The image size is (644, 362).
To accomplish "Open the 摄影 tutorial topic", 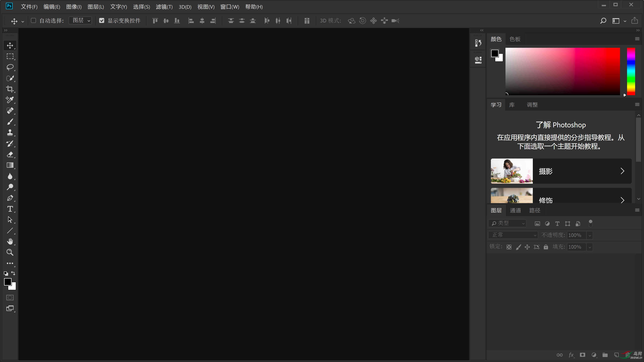I will [560, 171].
